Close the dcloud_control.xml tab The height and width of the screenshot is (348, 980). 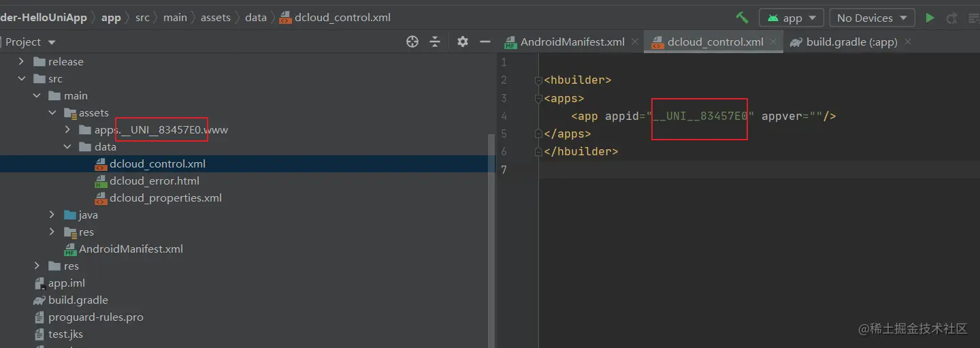773,42
